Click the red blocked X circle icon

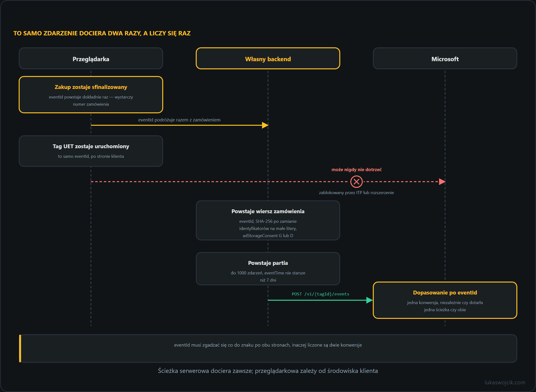click(x=356, y=182)
